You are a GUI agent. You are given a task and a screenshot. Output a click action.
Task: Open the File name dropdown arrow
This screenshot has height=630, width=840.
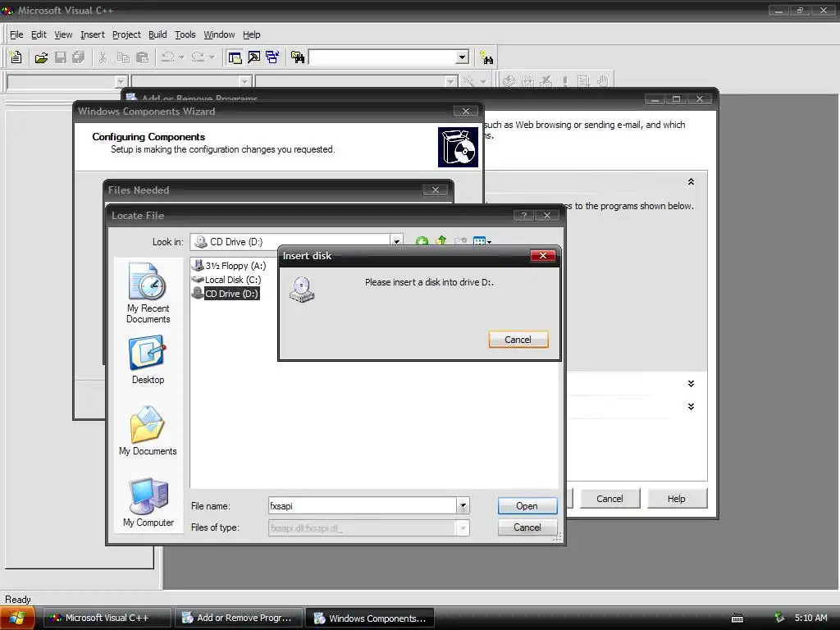coord(463,505)
